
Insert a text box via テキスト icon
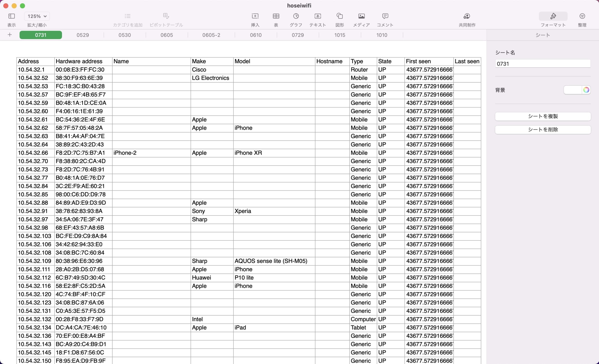coord(318,16)
